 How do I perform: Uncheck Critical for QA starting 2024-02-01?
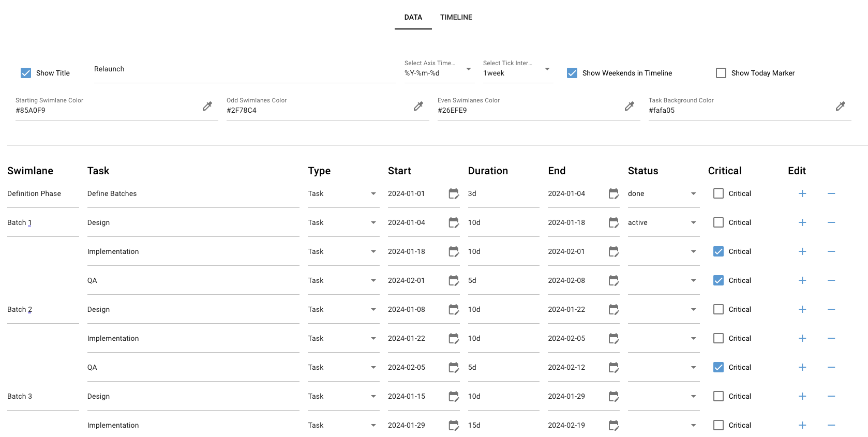[x=719, y=280]
